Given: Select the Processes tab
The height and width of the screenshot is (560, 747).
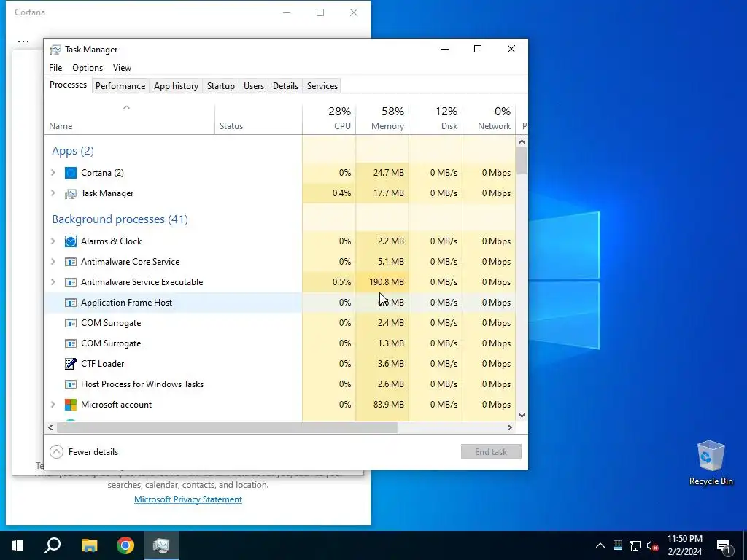Looking at the screenshot, I should point(68,85).
